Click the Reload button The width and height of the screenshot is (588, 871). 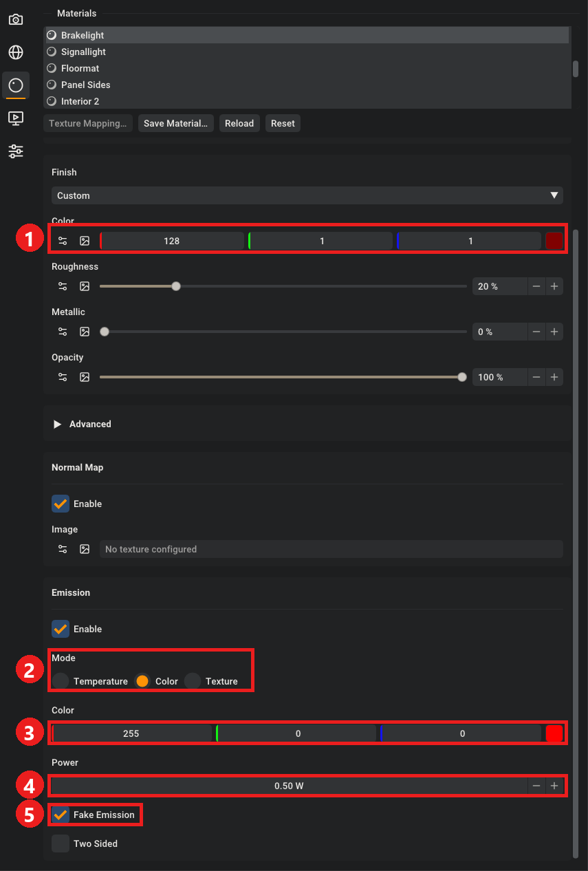[239, 123]
